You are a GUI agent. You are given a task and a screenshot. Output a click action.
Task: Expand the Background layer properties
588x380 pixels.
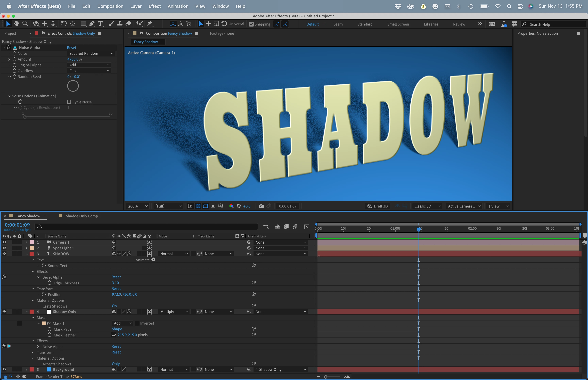[x=26, y=369]
